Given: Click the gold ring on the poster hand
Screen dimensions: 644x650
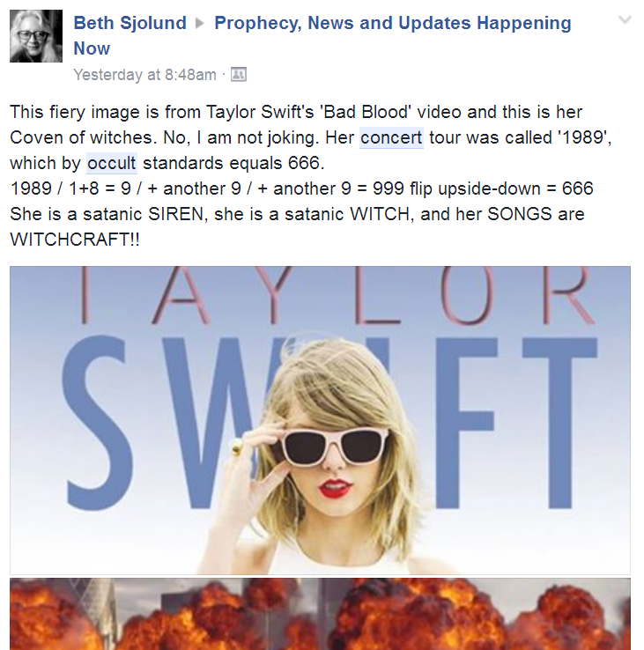Looking at the screenshot, I should [x=237, y=447].
